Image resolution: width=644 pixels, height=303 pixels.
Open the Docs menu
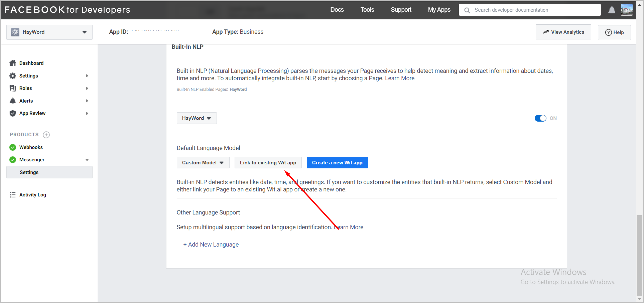[x=337, y=10]
